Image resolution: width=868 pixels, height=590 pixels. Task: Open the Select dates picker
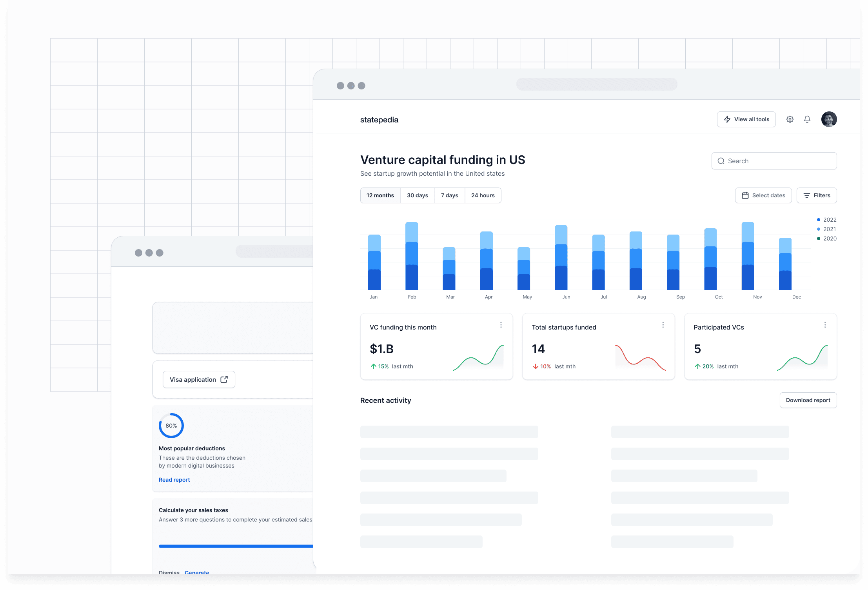coord(763,195)
